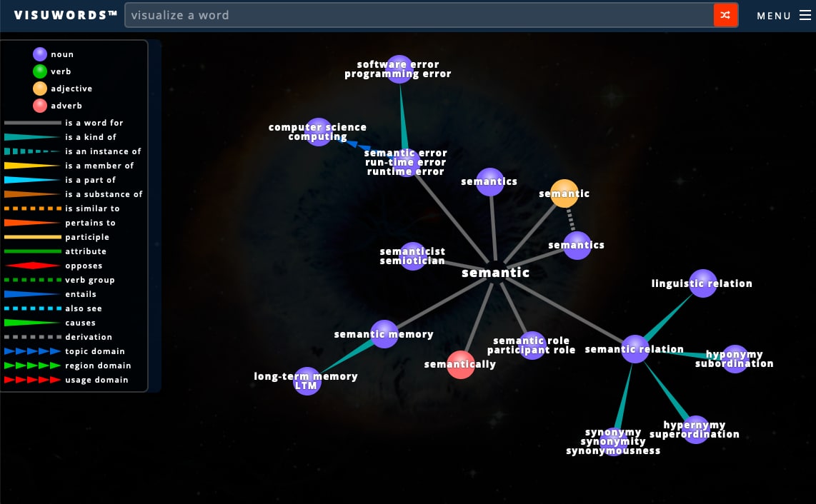Click the 'is a substance of' legend entry
The image size is (816, 504).
(x=74, y=194)
